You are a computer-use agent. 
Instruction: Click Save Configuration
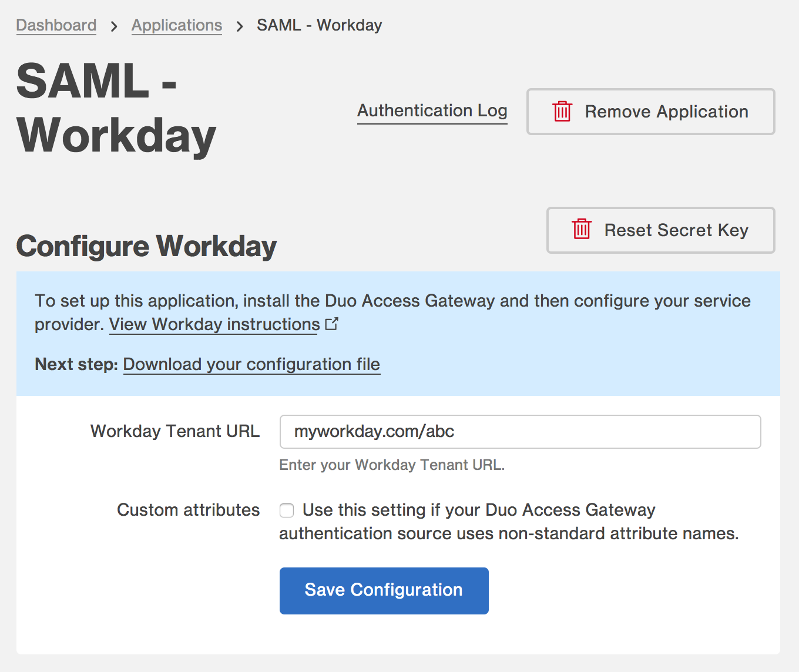coord(384,590)
